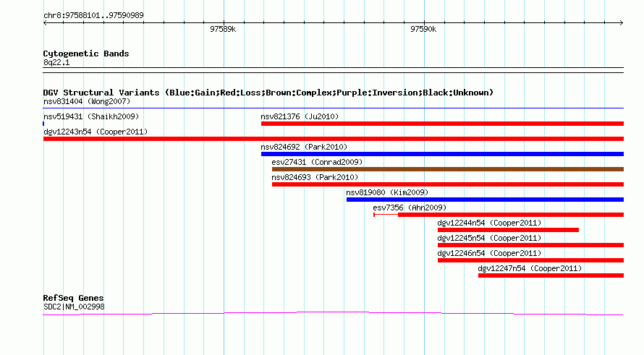This screenshot has width=644, height=355.
Task: Click the dgv12245n54 (Cooper2011) label
Action: coord(489,238)
